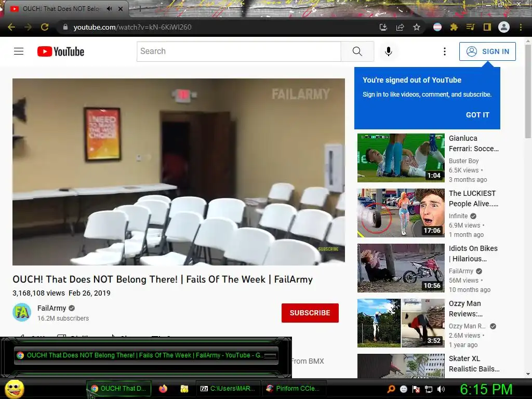
Task: Open the Ozzy Man Reviews thumbnail
Action: (401, 323)
